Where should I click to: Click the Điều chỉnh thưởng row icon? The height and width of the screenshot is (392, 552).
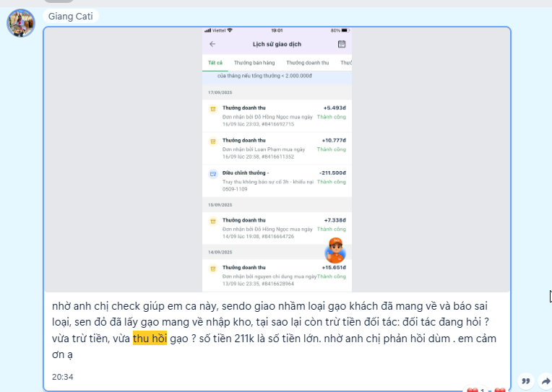click(x=213, y=174)
